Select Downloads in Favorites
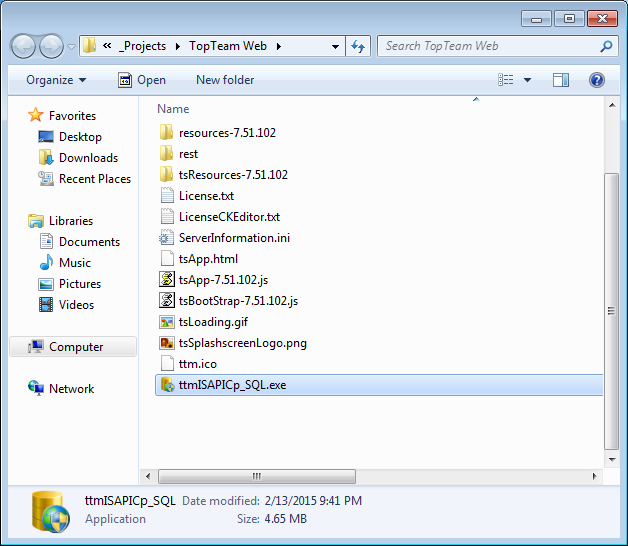 click(88, 158)
